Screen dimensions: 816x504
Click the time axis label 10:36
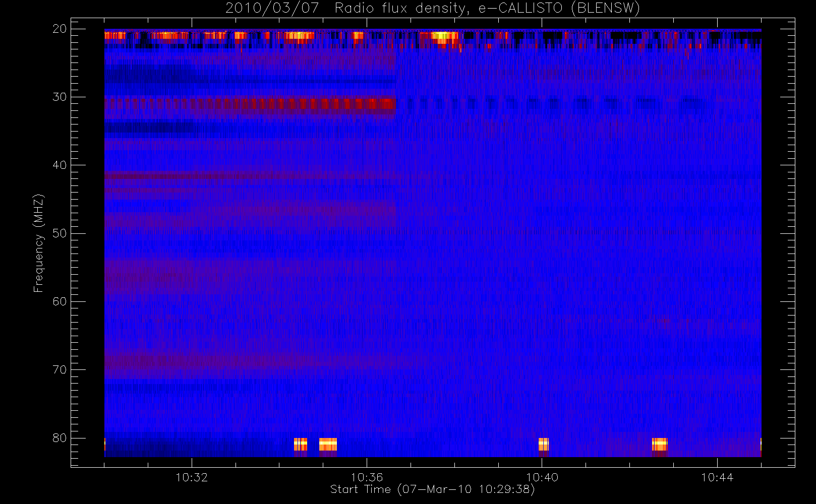tap(367, 477)
